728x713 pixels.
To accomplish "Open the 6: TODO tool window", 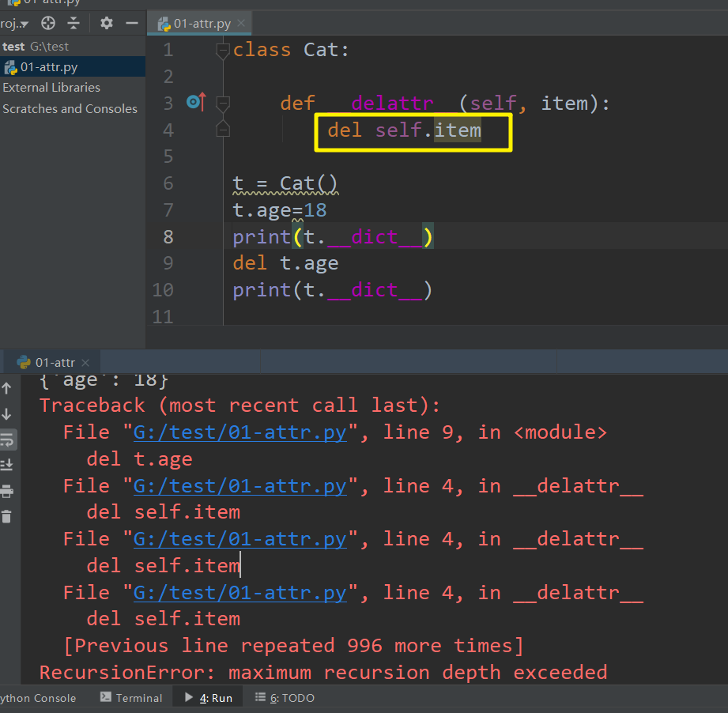I will [x=285, y=698].
